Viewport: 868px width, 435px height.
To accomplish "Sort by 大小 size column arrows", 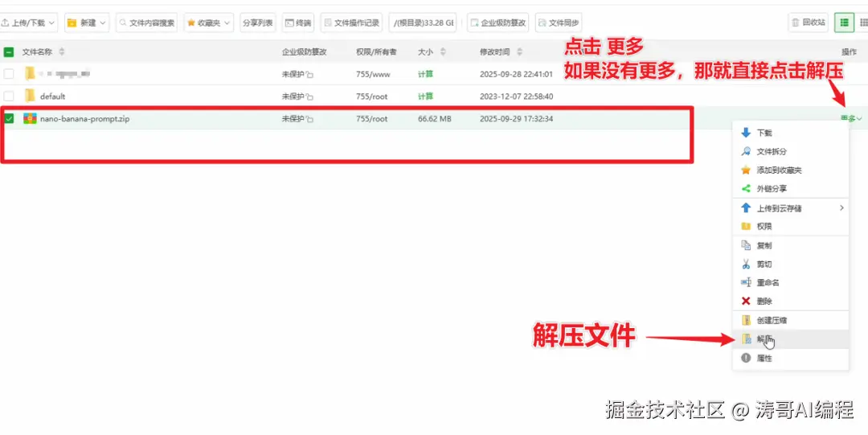I will (x=443, y=52).
